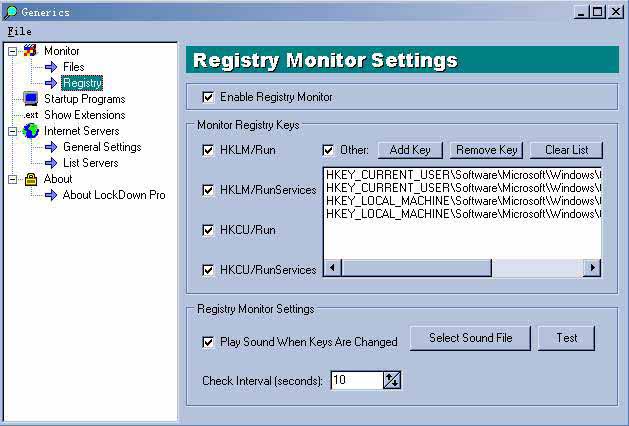This screenshot has height=426, width=629.
Task: Click the Check Interval spinner arrows
Action: 392,380
